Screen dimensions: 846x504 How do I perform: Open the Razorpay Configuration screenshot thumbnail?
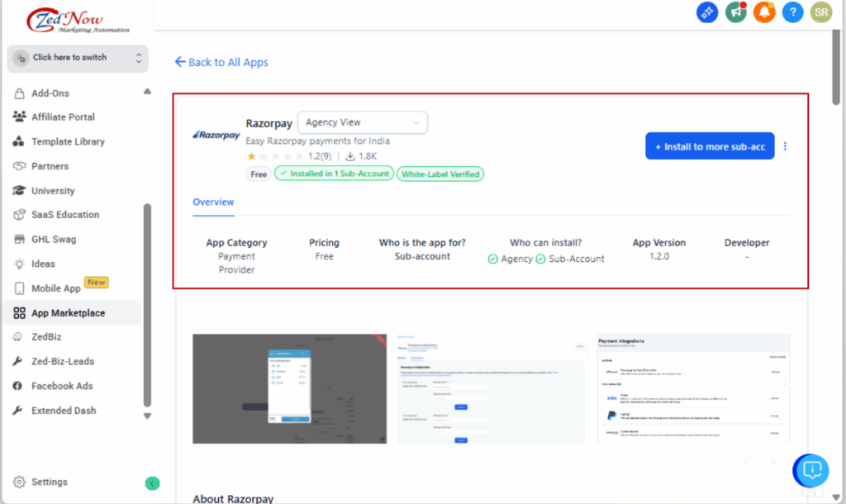click(491, 389)
